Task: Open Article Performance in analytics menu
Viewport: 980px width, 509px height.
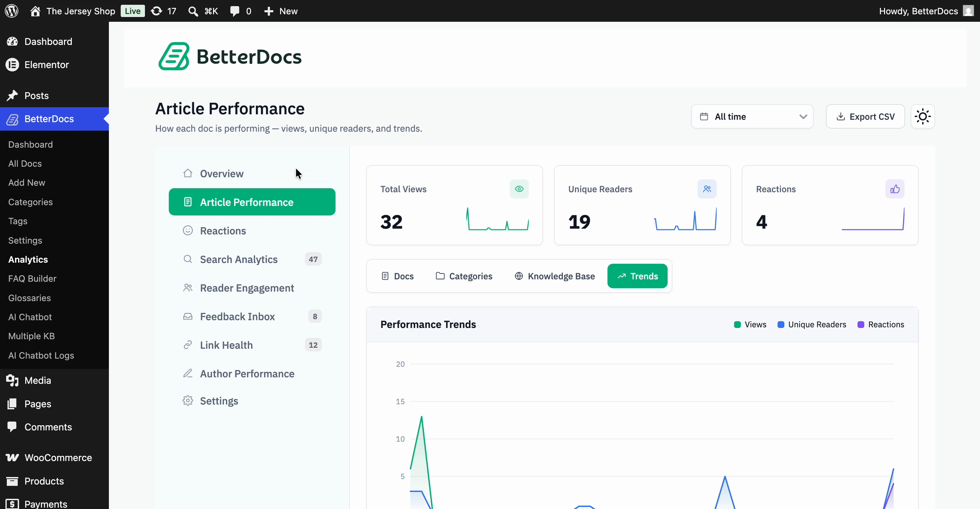Action: [x=252, y=202]
